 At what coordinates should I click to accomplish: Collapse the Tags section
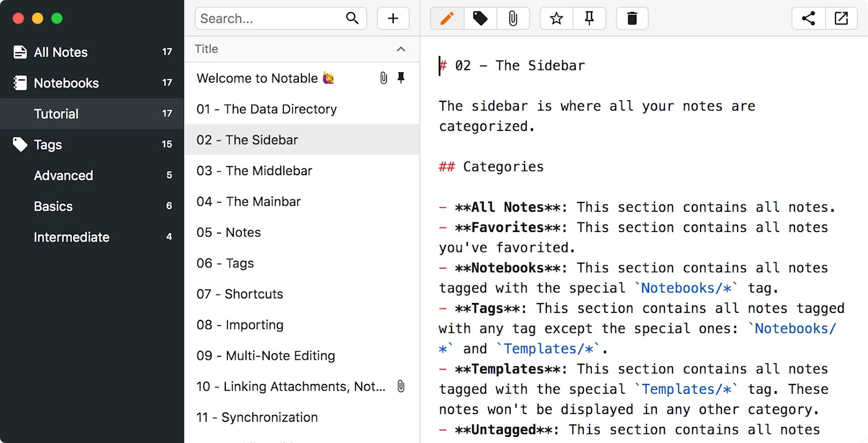(x=47, y=145)
